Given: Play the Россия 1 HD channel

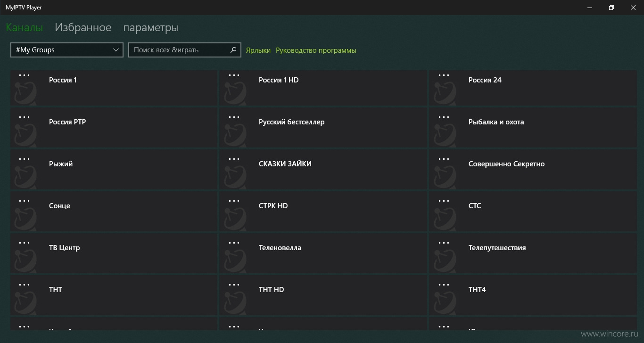Looking at the screenshot, I should pyautogui.click(x=323, y=88).
